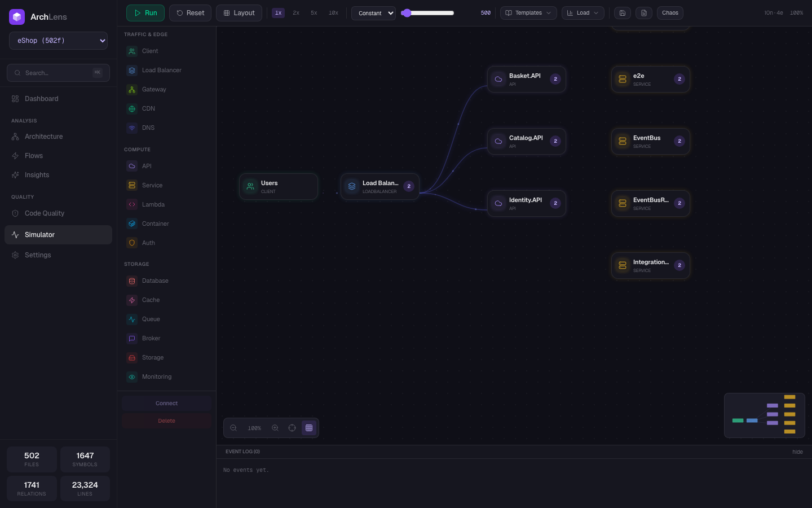
Task: Start the simulation with Run
Action: pyautogui.click(x=145, y=13)
